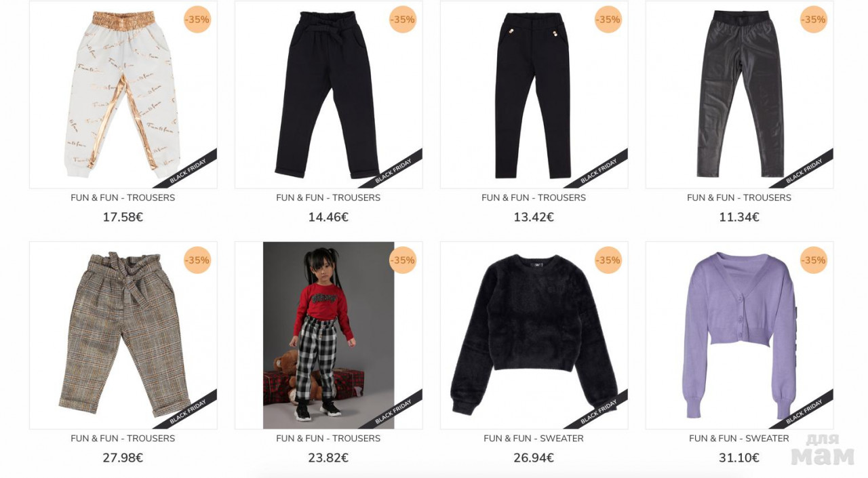
Task: Click the 14.46€ price label
Action: [328, 218]
